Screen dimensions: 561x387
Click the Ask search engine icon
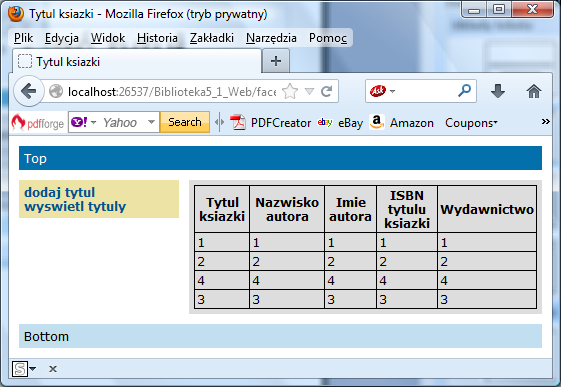coord(378,91)
